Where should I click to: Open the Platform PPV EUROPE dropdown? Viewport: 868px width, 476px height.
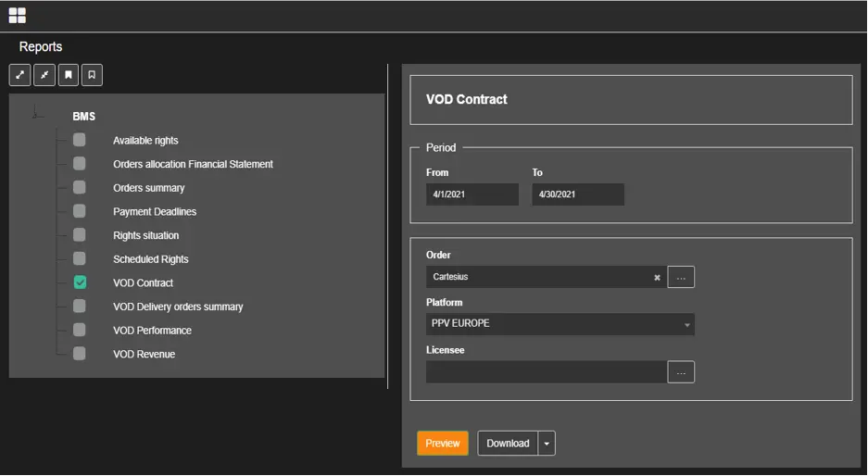point(560,324)
